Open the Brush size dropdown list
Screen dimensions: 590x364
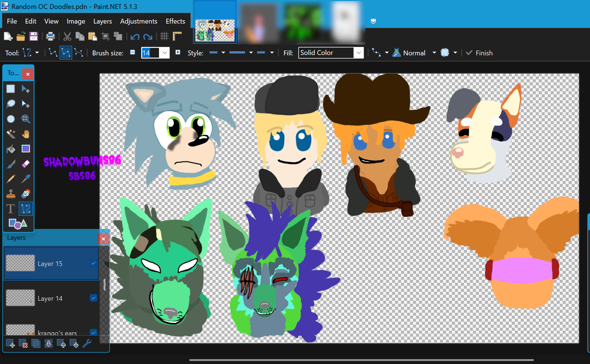click(x=165, y=53)
